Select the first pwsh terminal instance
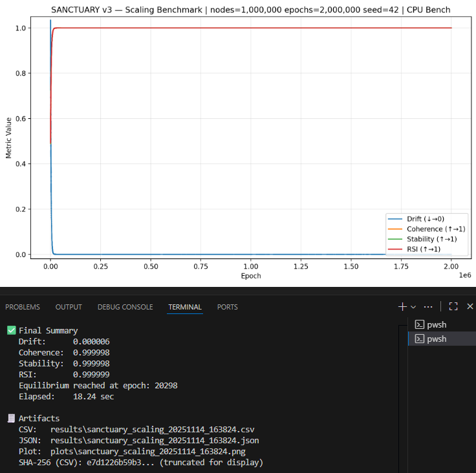 (x=442, y=324)
